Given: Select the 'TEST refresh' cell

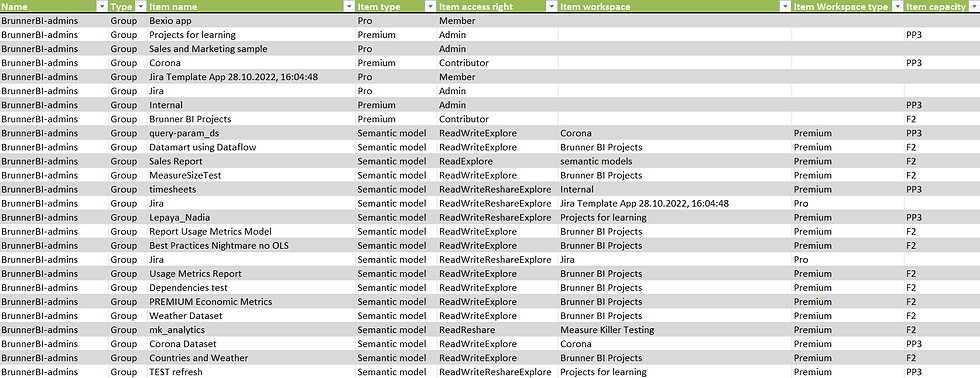Looking at the screenshot, I should (x=251, y=372).
